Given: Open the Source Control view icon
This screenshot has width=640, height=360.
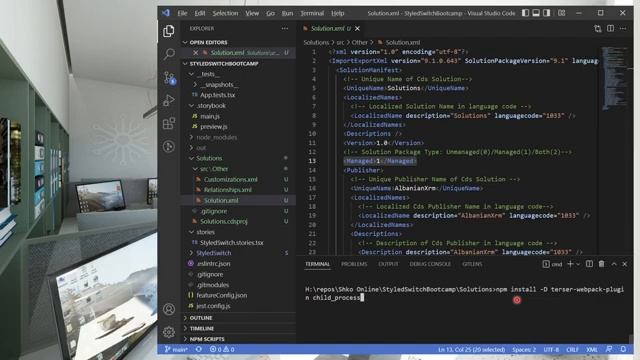Looking at the screenshot, I should tap(169, 78).
